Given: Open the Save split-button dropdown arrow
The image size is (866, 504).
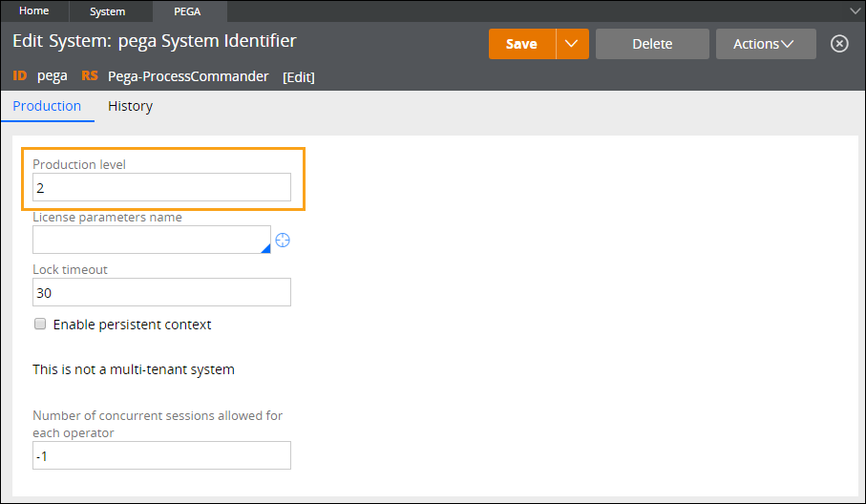Looking at the screenshot, I should click(x=572, y=44).
